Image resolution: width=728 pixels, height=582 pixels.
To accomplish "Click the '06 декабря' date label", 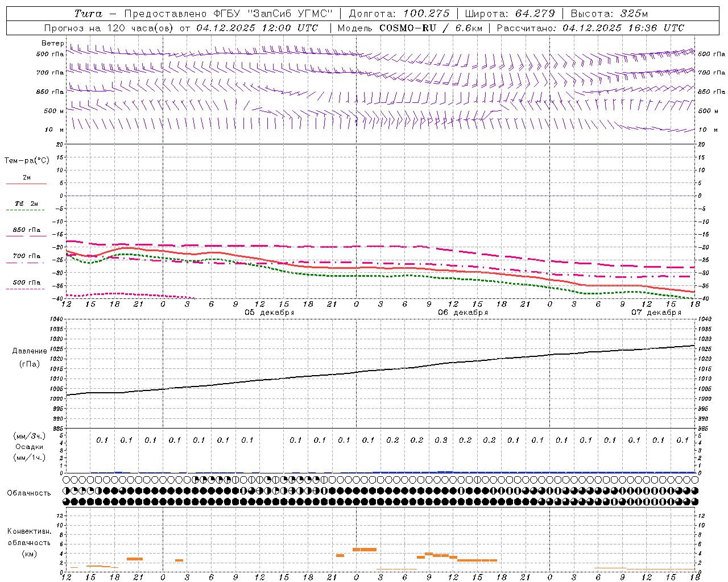I will [x=463, y=313].
